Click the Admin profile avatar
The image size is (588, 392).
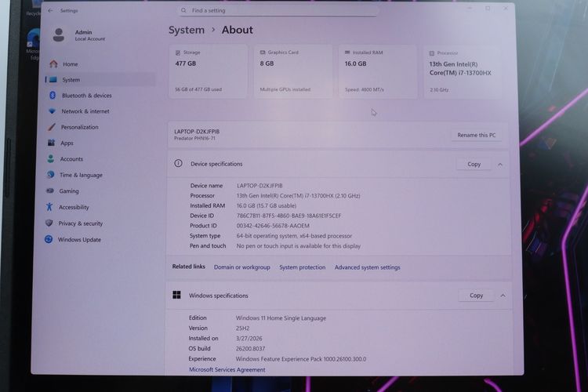click(x=59, y=34)
